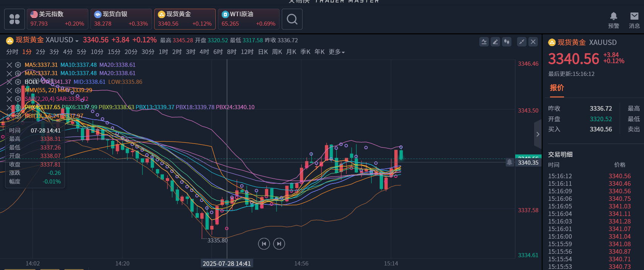
Task: Remove the BOLL indicator with its X
Action: coord(9,82)
